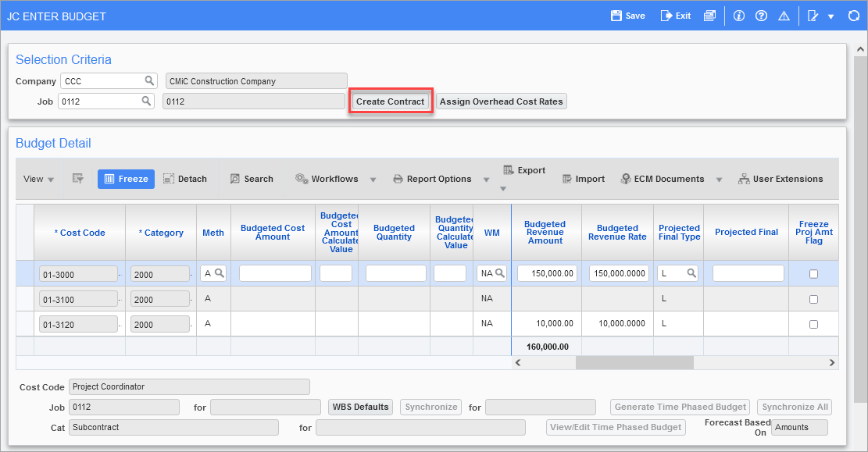The width and height of the screenshot is (868, 452).
Task: Open Projected Final Type lookup icon
Action: coord(691,272)
